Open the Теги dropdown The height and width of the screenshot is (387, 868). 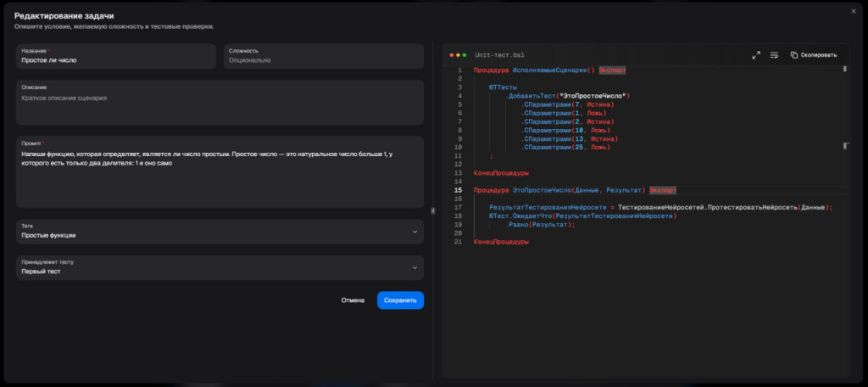[x=220, y=231]
